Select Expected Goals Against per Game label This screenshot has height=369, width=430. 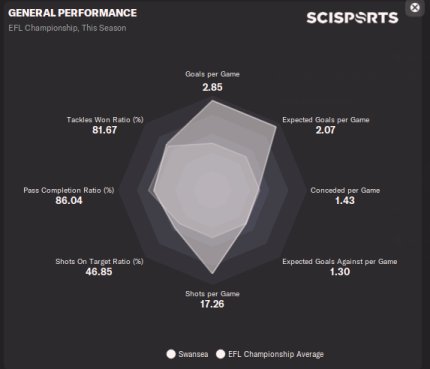click(x=340, y=261)
